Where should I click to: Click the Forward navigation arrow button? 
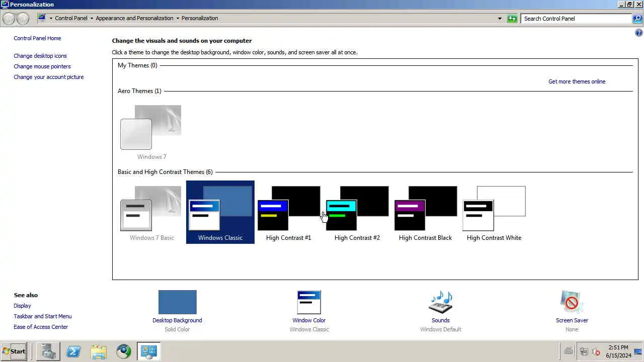click(23, 19)
